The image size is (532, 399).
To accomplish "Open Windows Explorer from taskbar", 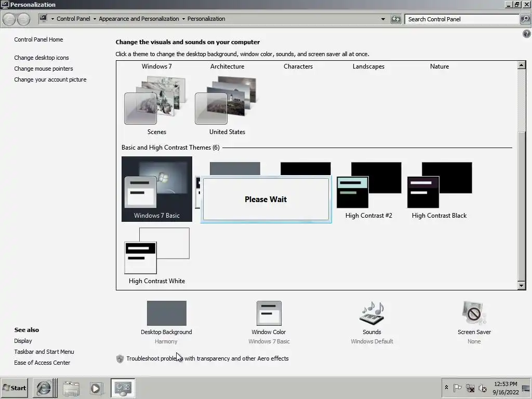I will click(x=71, y=388).
